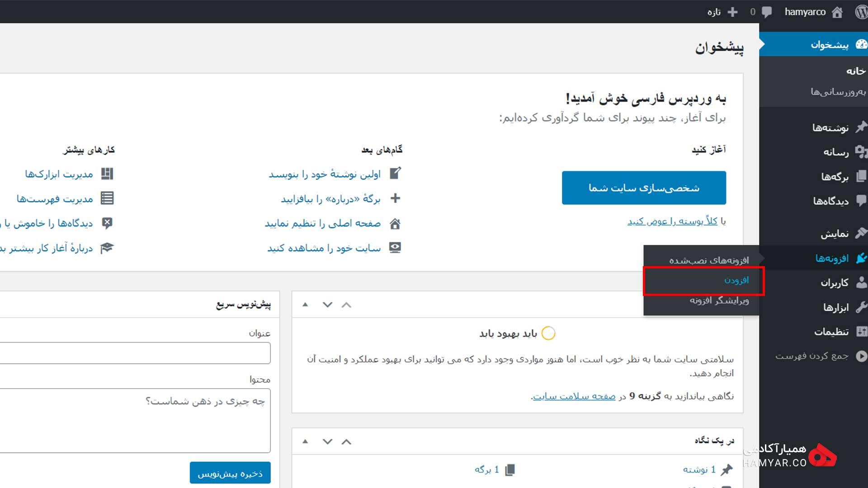Move Site Health widget down with chevron
Viewport: 868px width, 488px height.
click(328, 305)
